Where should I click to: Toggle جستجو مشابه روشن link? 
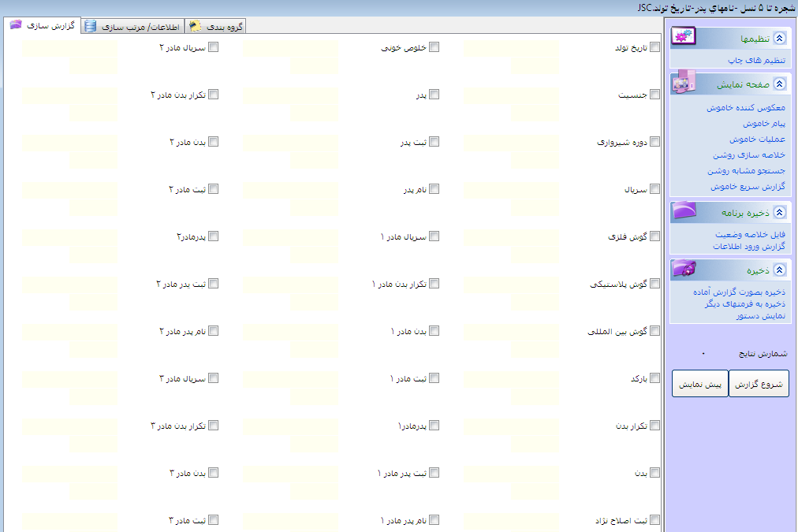tap(746, 171)
